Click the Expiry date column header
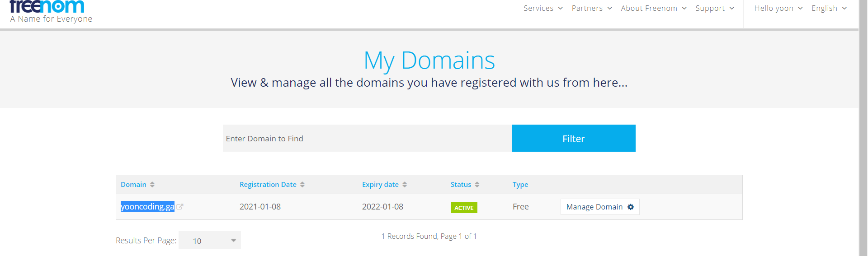The width and height of the screenshot is (868, 256). click(x=380, y=185)
